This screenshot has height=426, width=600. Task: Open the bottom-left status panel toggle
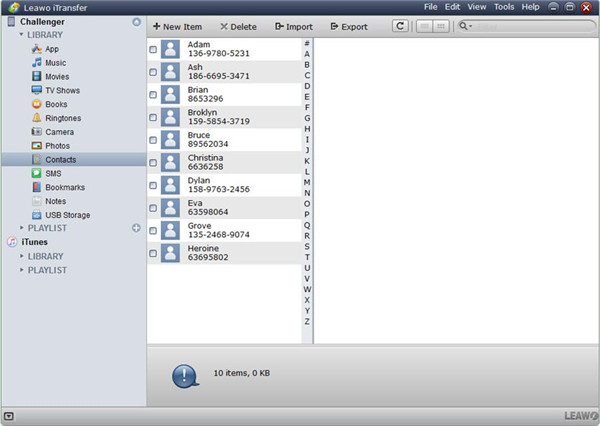tap(8, 416)
